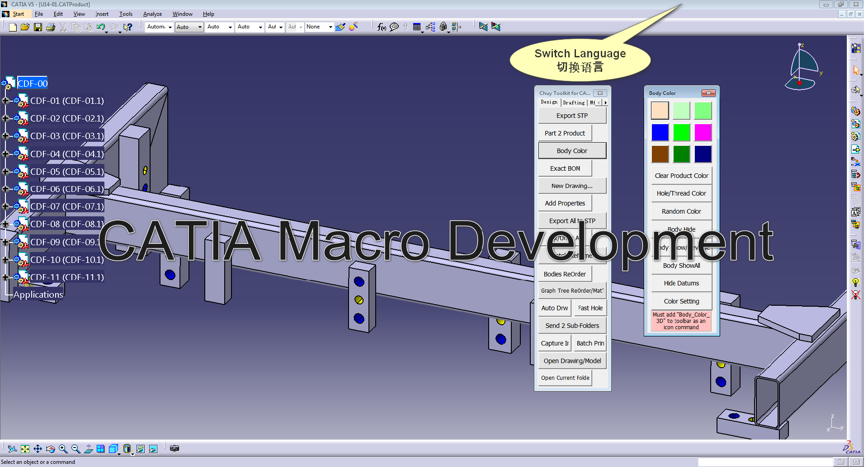This screenshot has width=868, height=467.
Task: Open the Analyze menu
Action: (x=152, y=14)
